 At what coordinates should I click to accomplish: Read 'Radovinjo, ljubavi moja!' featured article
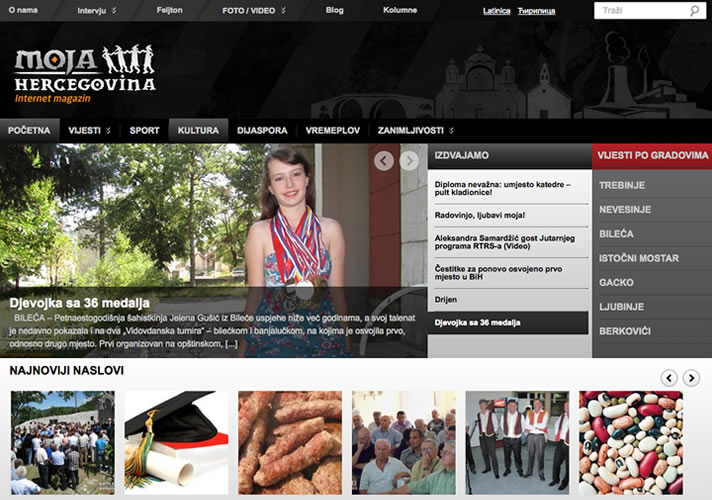tap(480, 215)
